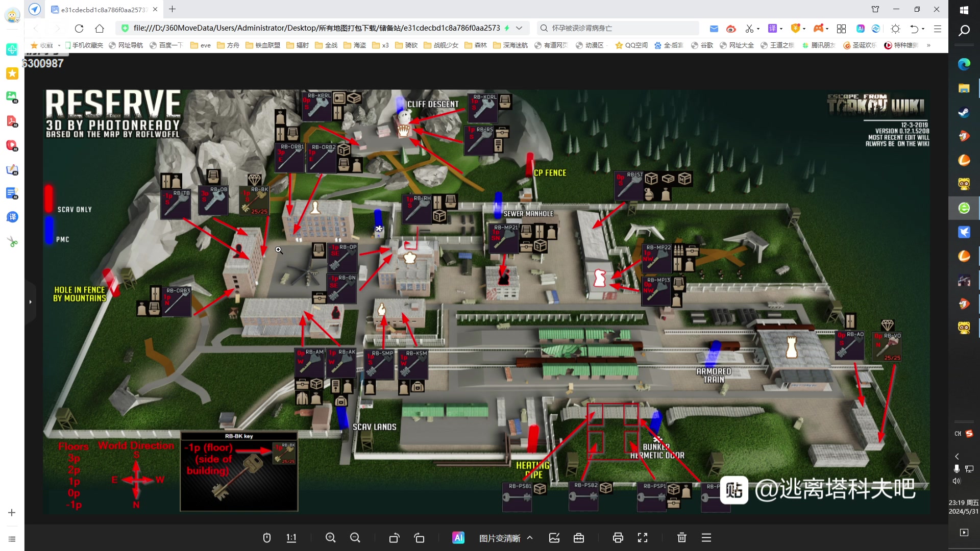
Task: Reload the page
Action: [x=79, y=28]
